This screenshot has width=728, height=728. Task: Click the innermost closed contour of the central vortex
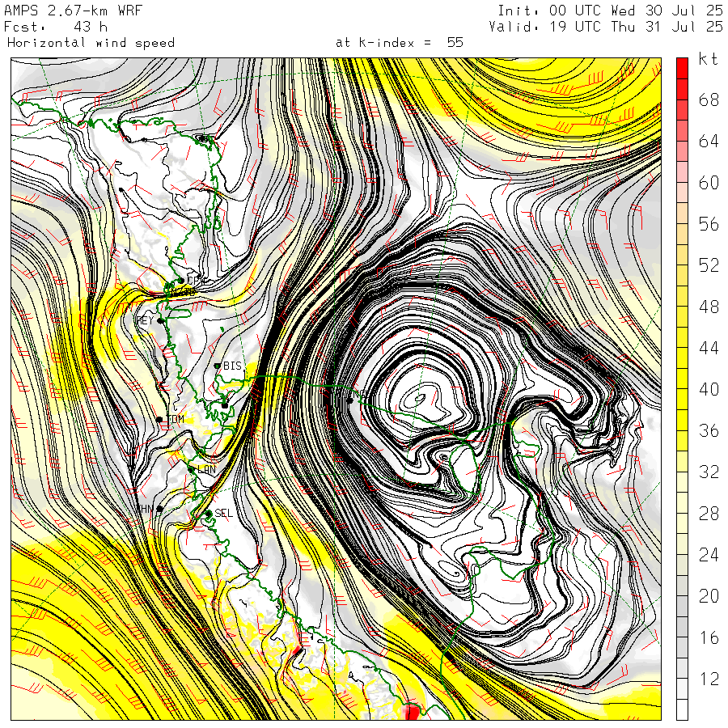(x=419, y=397)
